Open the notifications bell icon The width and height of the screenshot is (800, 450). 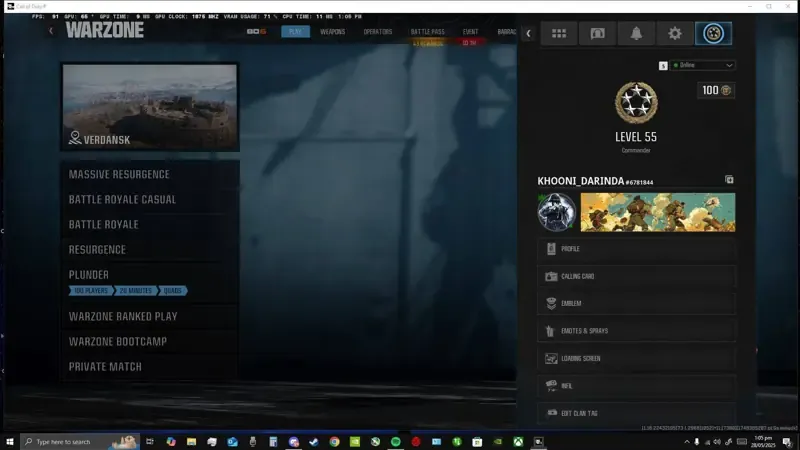(636, 34)
